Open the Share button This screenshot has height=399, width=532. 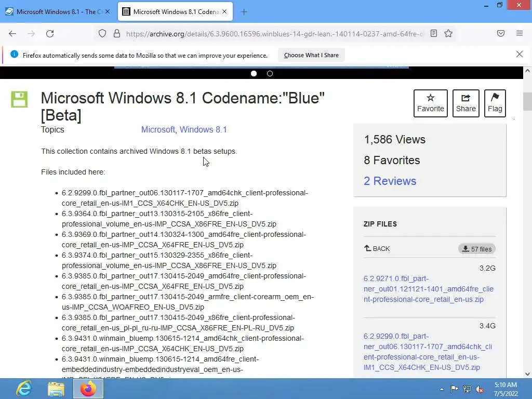click(466, 103)
